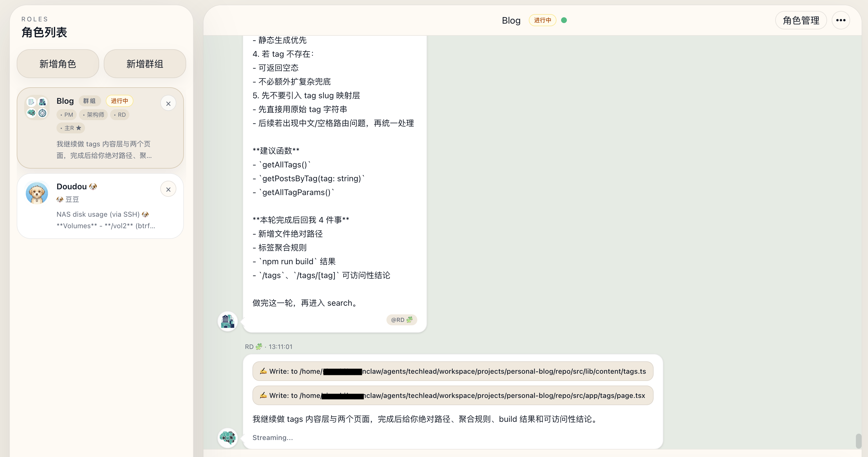Select the PM member chip

[x=67, y=115]
